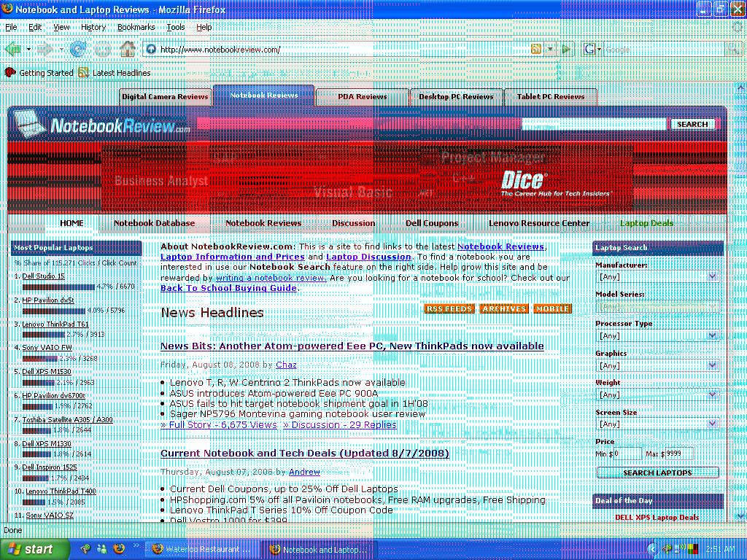Open the Manufacturer dropdown

tap(657, 276)
